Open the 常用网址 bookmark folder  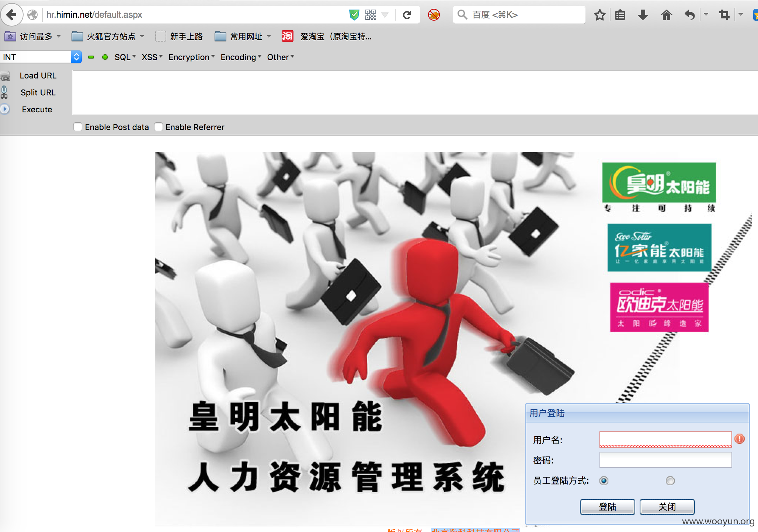[243, 36]
